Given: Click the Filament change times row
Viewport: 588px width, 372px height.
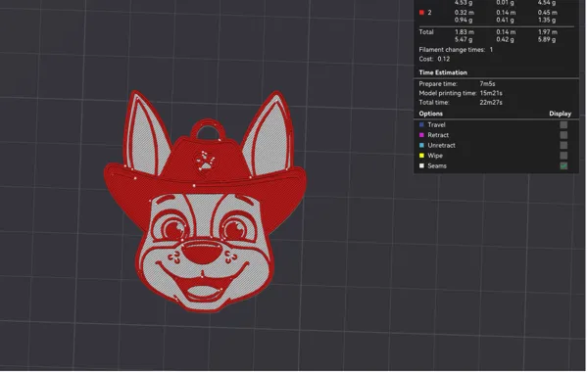Looking at the screenshot, I should pyautogui.click(x=457, y=50).
